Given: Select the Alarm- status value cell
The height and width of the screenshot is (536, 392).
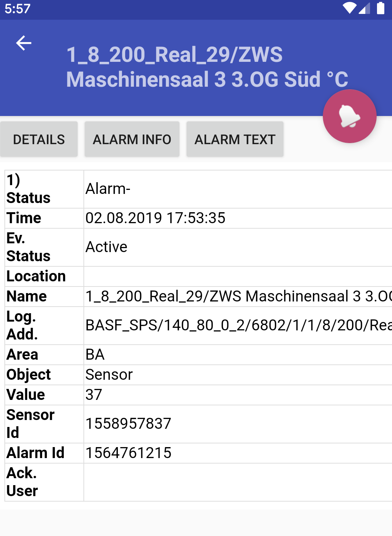Looking at the screenshot, I should (x=238, y=189).
